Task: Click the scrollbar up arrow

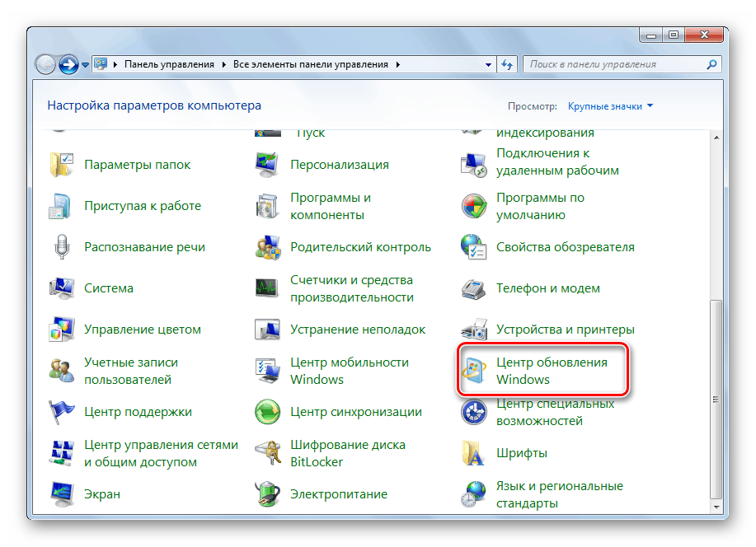Action: coord(716,138)
